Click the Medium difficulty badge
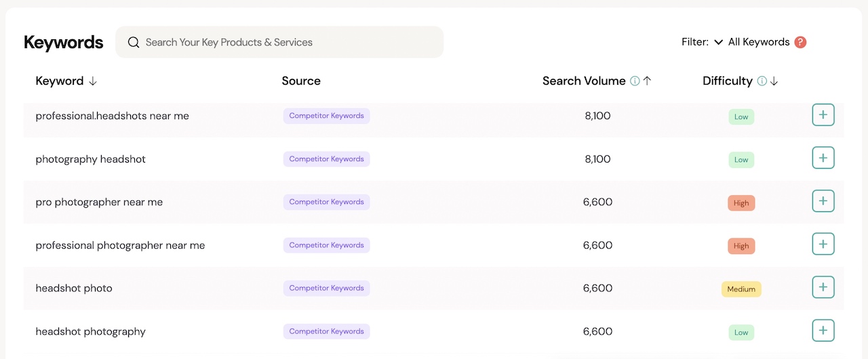The width and height of the screenshot is (868, 359). tap(741, 289)
